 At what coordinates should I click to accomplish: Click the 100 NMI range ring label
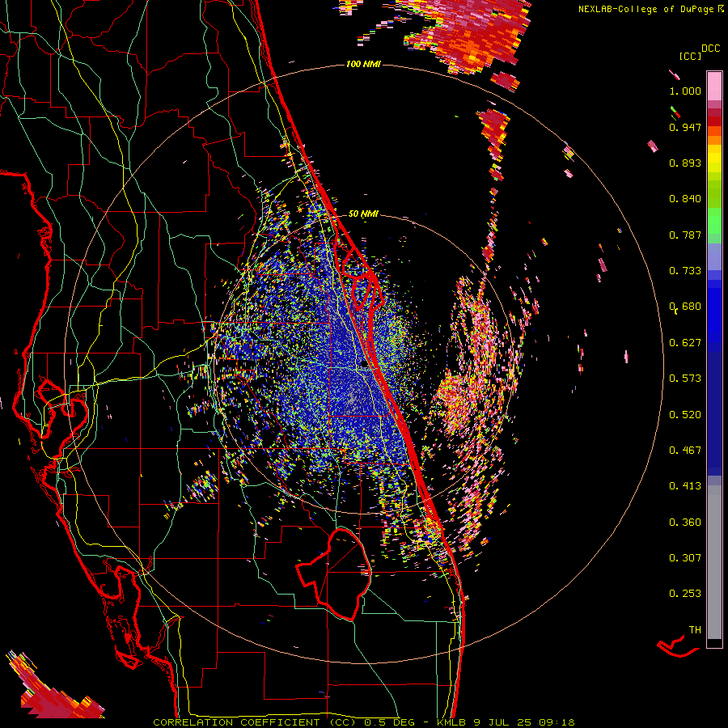click(x=363, y=64)
